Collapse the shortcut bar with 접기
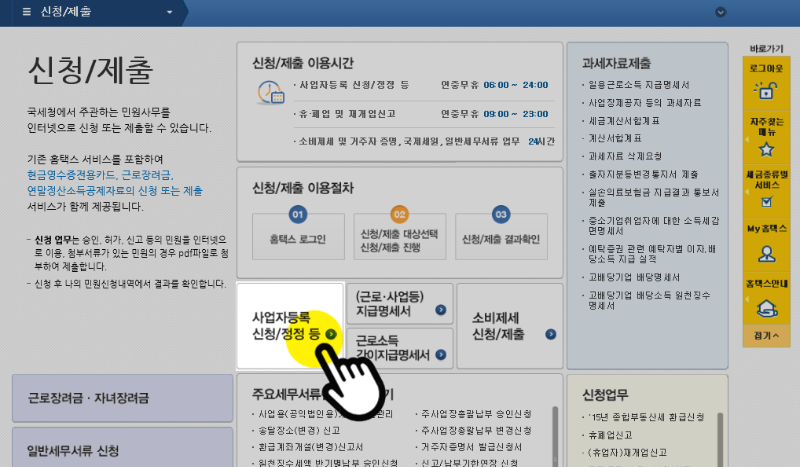The height and width of the screenshot is (467, 800). (766, 336)
